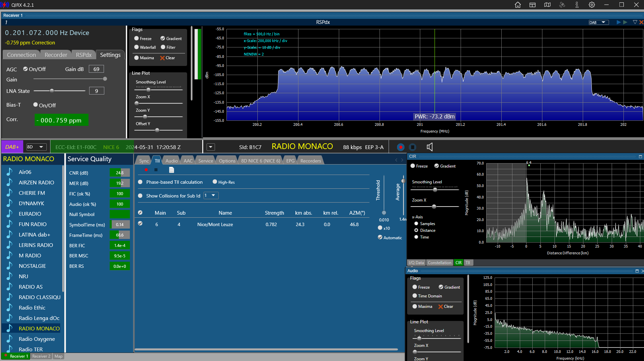Select the Samples x-Axis option

point(416,224)
